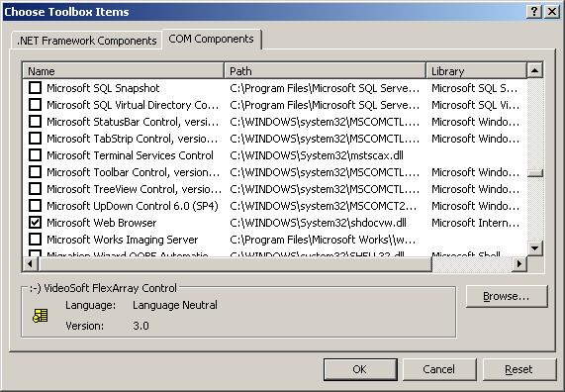
Task: Sort list by Path column header
Action: tap(325, 71)
